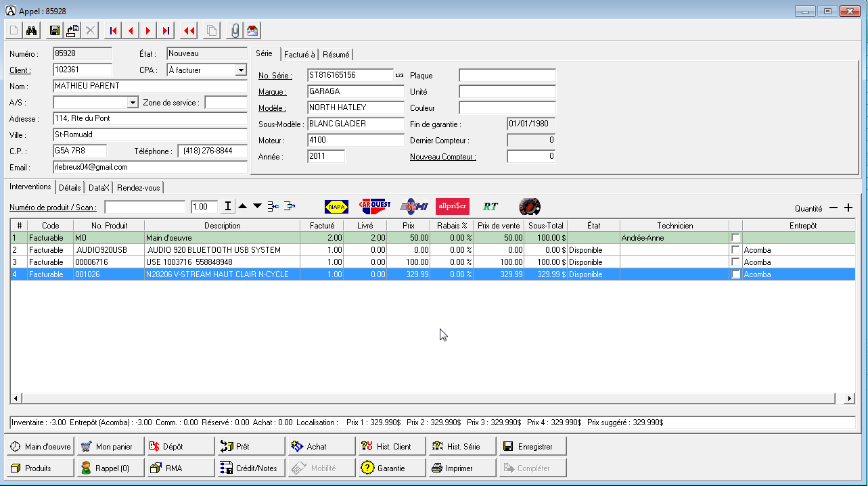Click the floppy disk save icon
Image resolution: width=868 pixels, height=486 pixels.
[55, 30]
